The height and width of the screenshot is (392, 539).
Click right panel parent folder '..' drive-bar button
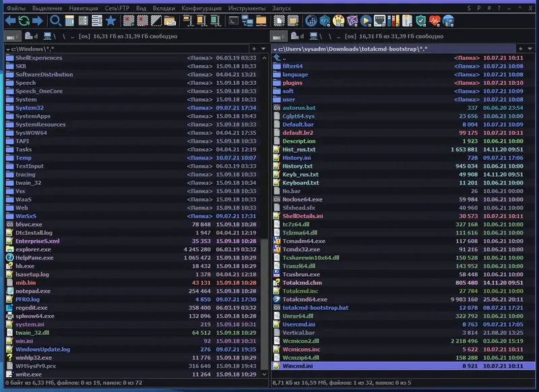(x=339, y=36)
